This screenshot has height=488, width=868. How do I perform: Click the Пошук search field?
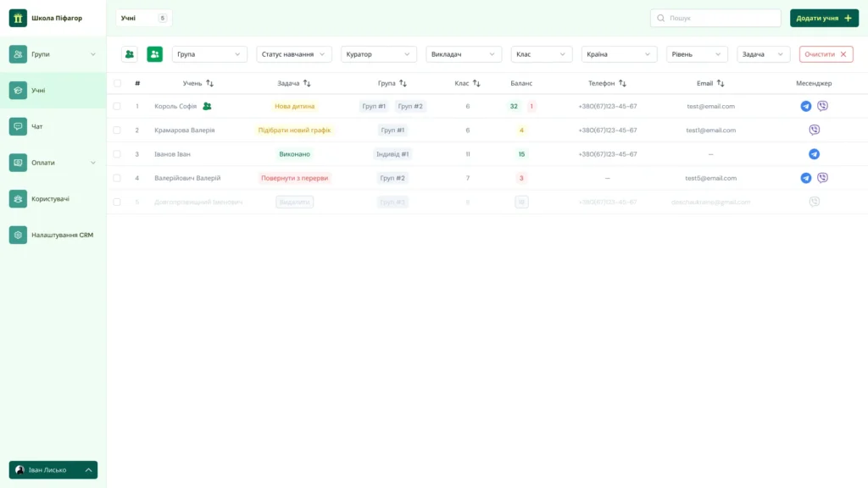(x=715, y=19)
